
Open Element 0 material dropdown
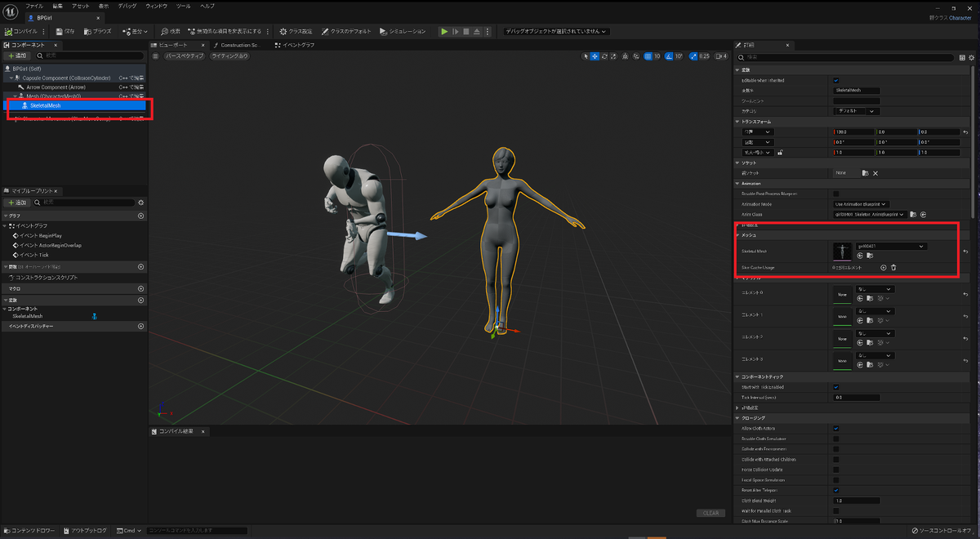pyautogui.click(x=875, y=289)
